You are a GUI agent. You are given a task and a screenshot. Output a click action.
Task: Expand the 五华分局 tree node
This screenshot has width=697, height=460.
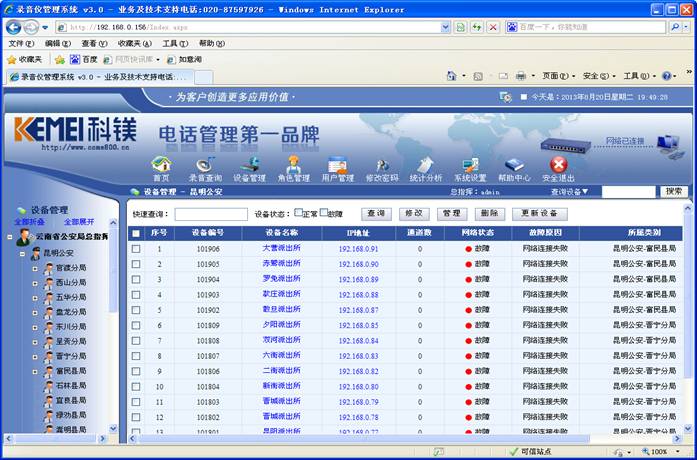tap(35, 298)
